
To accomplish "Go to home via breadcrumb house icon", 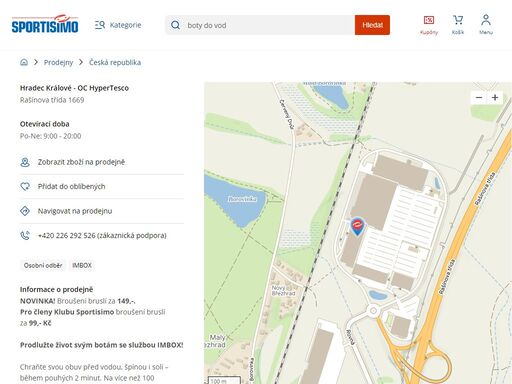I will pos(24,62).
